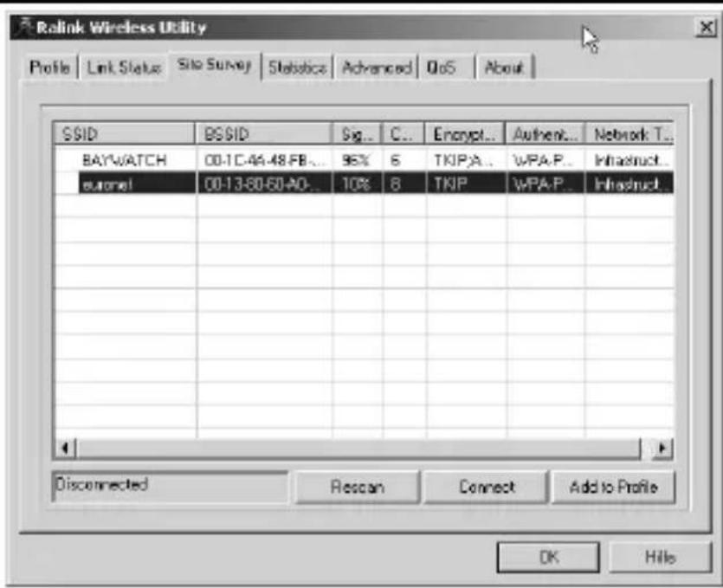Click the scroll left arrow

[66, 448]
